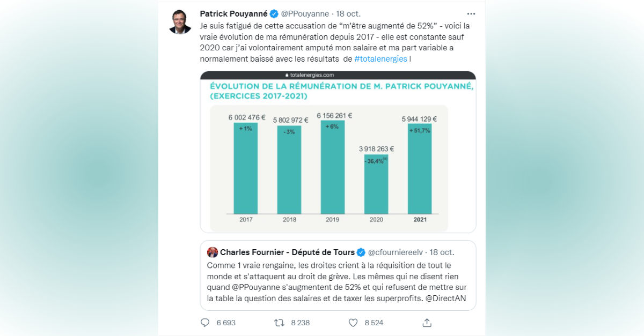Click the heart icon to like
Viewport: 644px width, 336px height.
[353, 323]
